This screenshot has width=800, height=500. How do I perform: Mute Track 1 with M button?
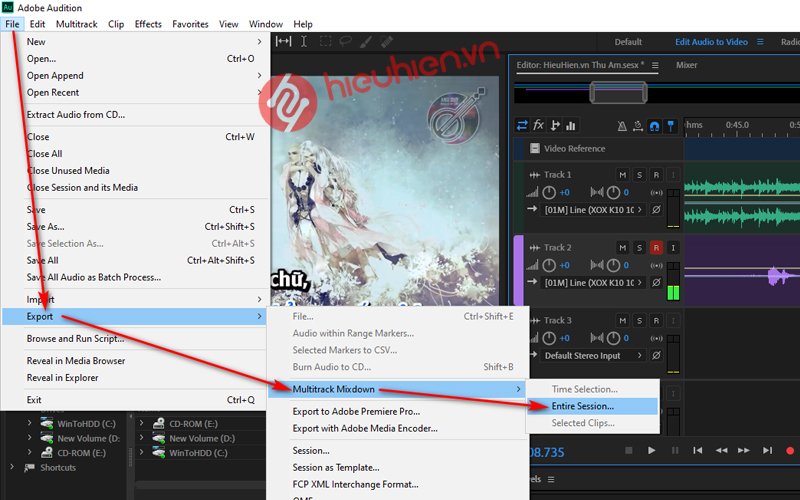coord(622,174)
